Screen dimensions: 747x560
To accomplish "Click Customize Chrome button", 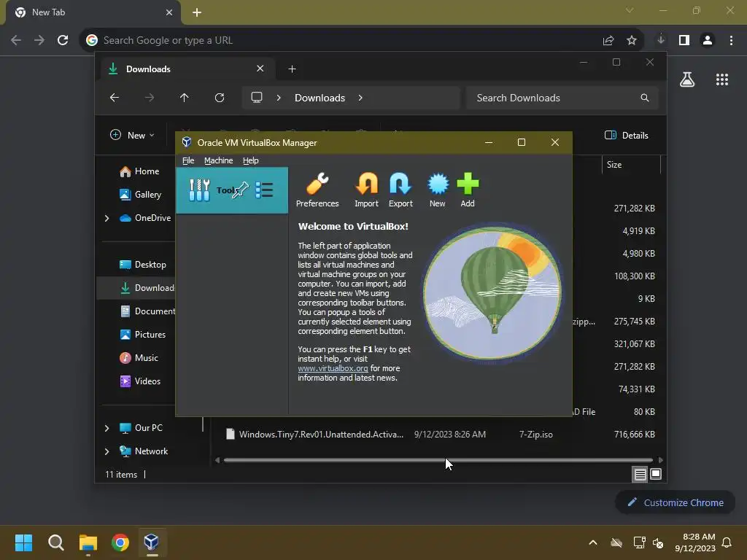I will pyautogui.click(x=675, y=502).
